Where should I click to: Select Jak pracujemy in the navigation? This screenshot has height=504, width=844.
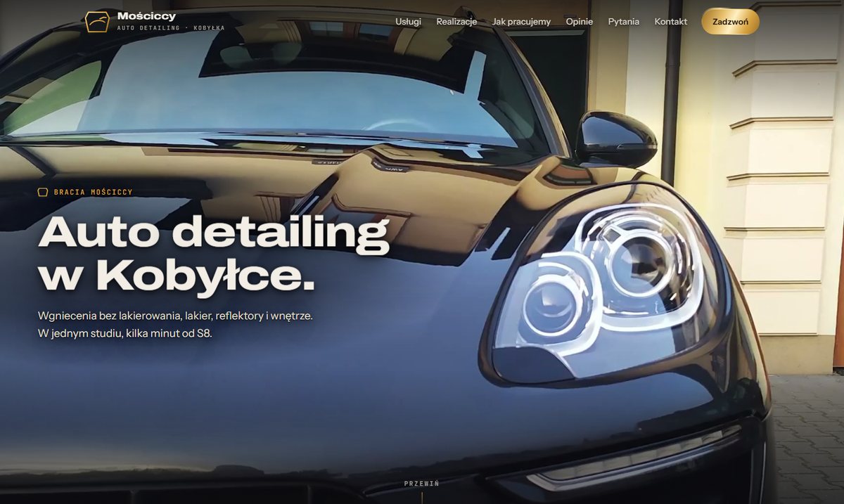point(521,22)
